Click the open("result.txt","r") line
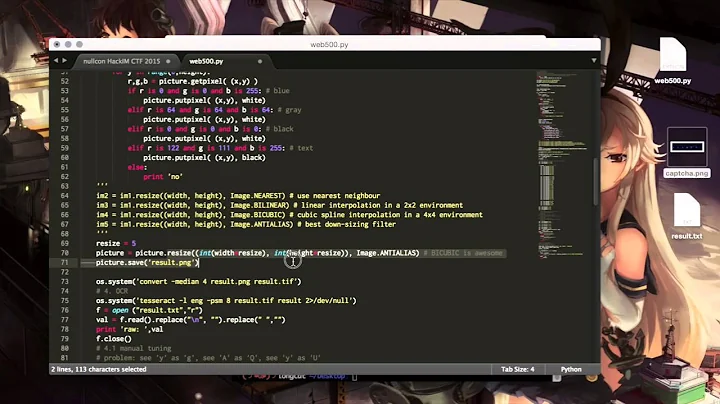The image size is (720, 404). (149, 310)
